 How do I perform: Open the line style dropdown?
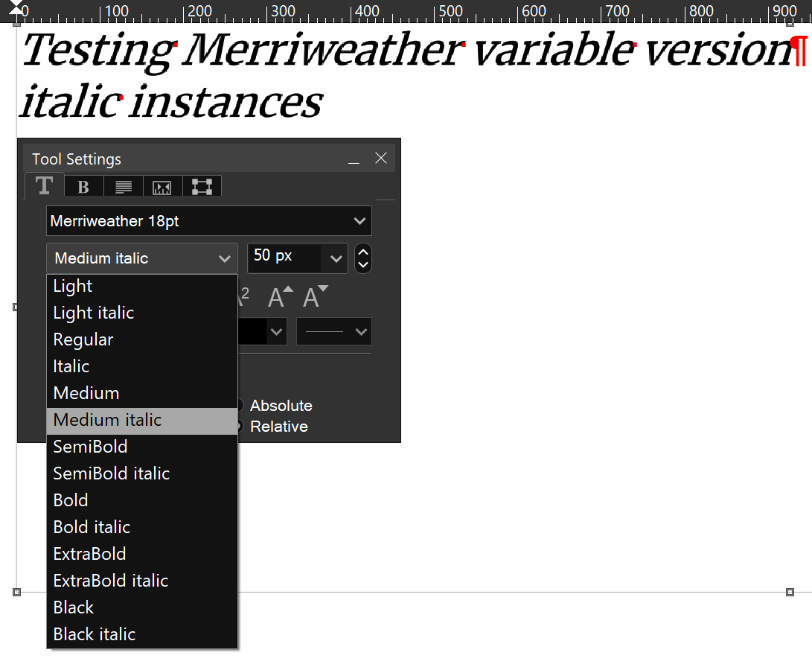point(333,332)
